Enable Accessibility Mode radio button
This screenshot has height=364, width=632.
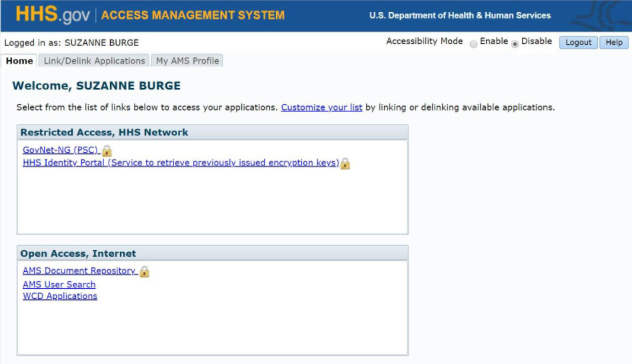tap(473, 43)
